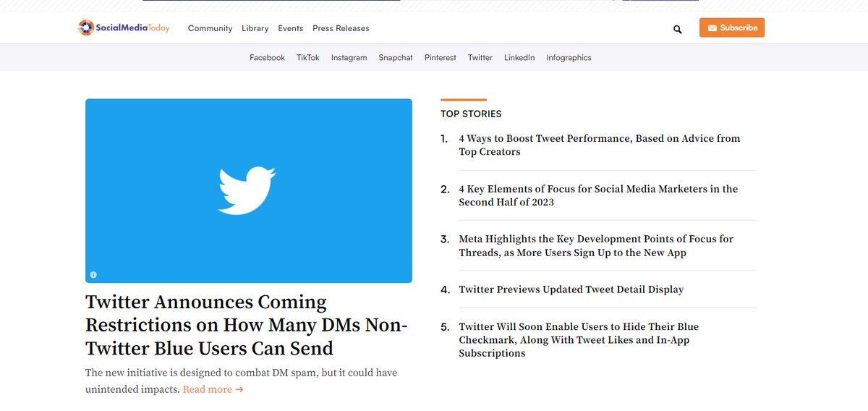Click the orange Read more link
The width and height of the screenshot is (868, 411).
213,389
